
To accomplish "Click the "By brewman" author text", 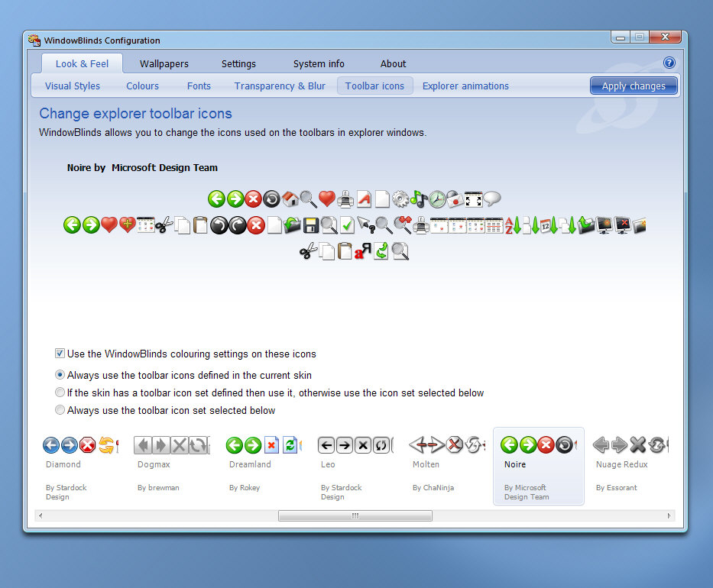I will tap(158, 487).
